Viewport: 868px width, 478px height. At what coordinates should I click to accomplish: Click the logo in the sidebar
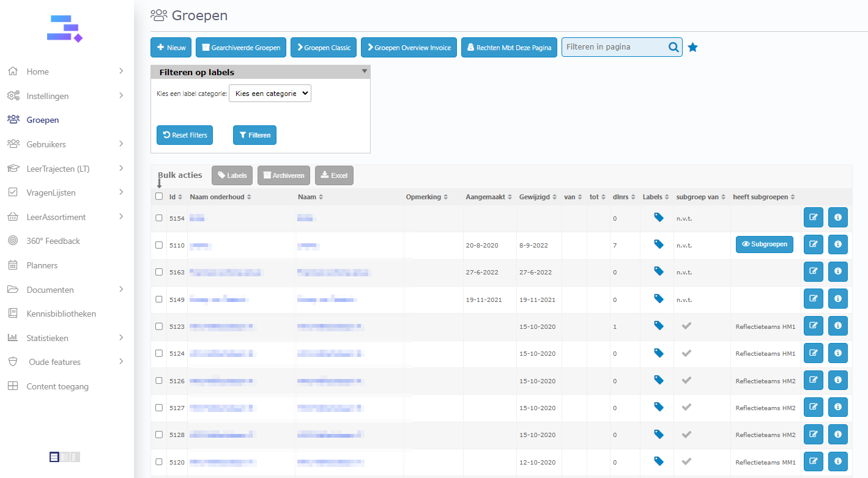64,29
